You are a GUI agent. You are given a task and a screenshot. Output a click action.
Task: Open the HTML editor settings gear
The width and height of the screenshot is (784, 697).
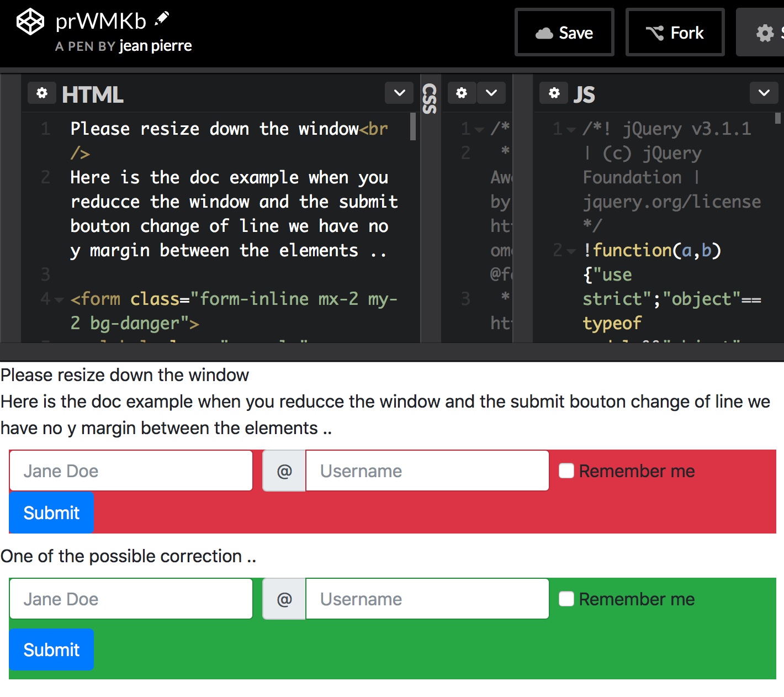point(42,93)
